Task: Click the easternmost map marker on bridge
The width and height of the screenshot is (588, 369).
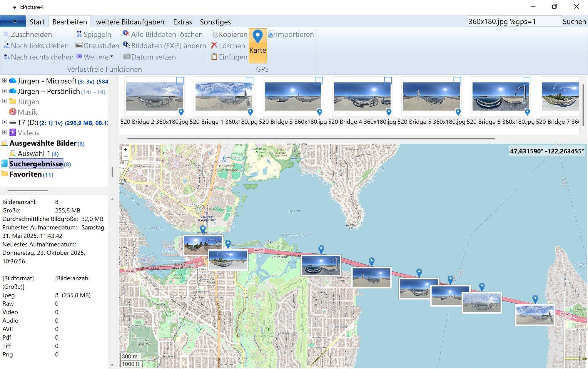Action: [x=535, y=299]
